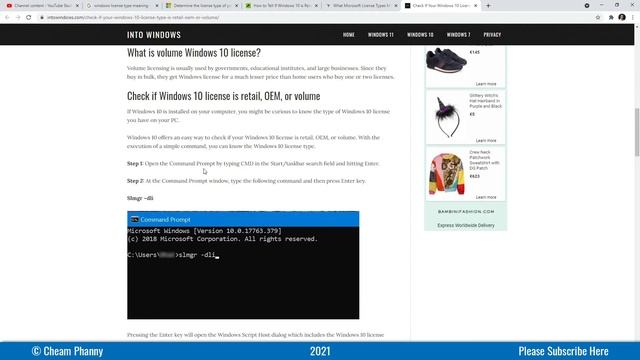640x360 pixels.
Task: Click the address bar URL
Action: tap(133, 18)
